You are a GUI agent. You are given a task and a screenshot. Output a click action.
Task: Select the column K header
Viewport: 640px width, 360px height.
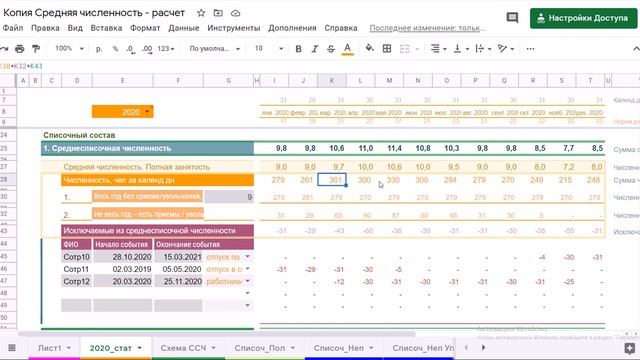point(332,81)
